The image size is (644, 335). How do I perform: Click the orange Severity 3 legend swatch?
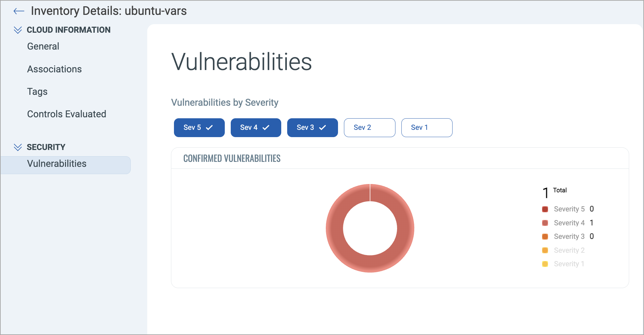click(x=545, y=237)
